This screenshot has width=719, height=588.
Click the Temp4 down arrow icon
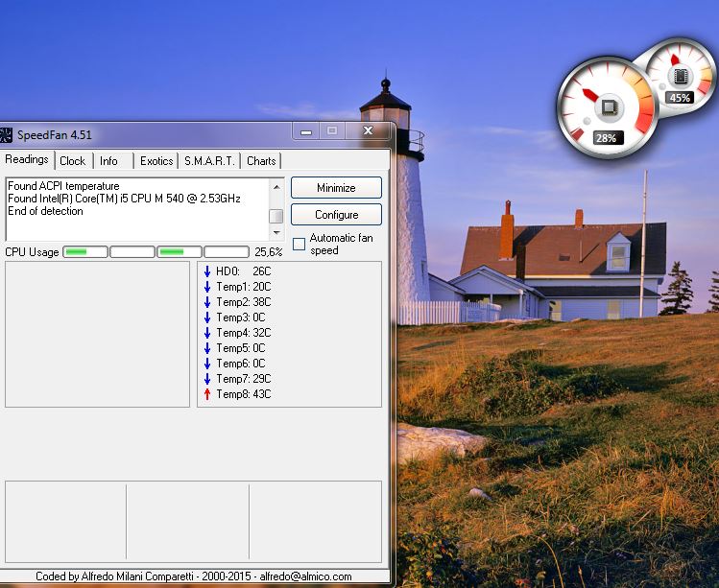(206, 333)
